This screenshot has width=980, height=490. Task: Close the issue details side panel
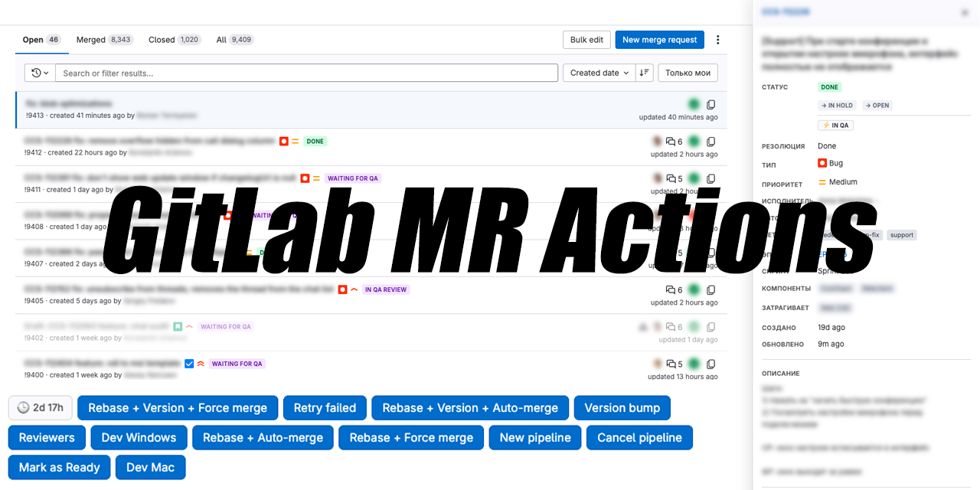click(x=965, y=12)
